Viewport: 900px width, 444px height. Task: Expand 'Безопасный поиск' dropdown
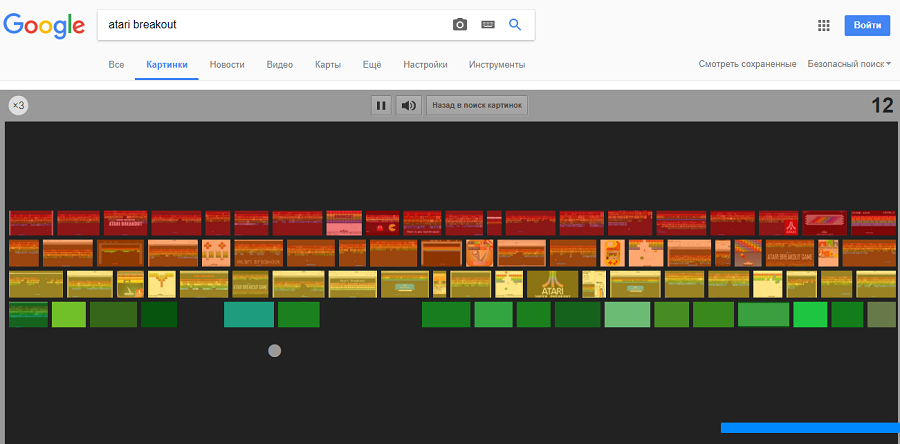pos(849,64)
